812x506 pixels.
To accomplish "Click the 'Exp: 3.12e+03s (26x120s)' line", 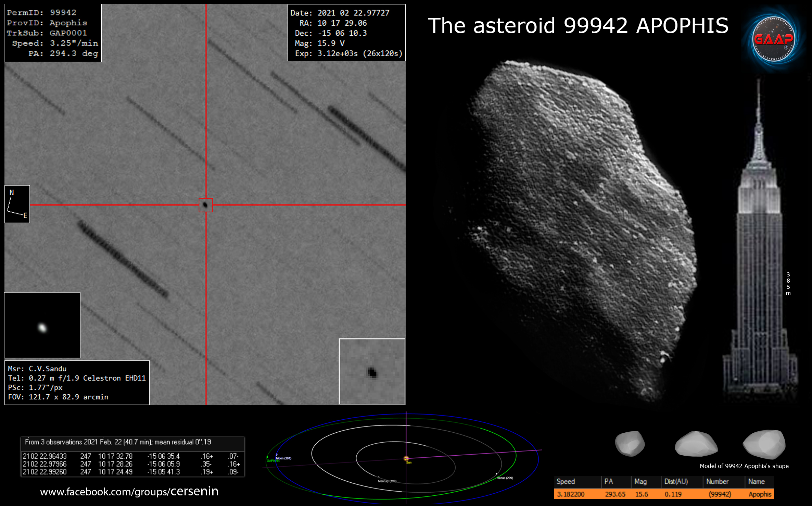I will pyautogui.click(x=349, y=53).
